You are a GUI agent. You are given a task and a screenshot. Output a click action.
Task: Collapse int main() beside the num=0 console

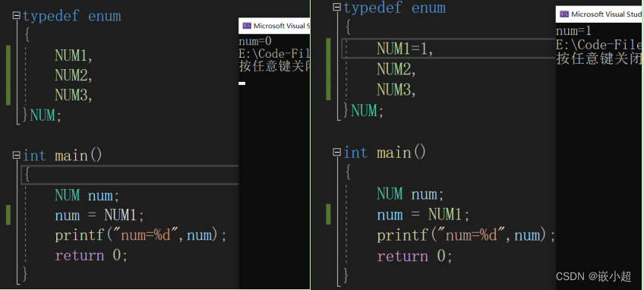[x=17, y=156]
